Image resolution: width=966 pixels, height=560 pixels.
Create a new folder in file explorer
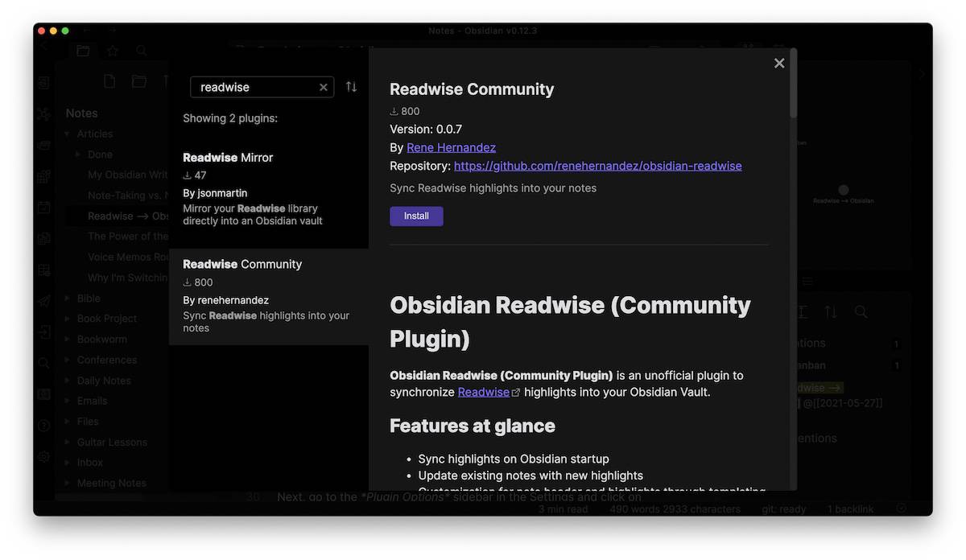[139, 81]
